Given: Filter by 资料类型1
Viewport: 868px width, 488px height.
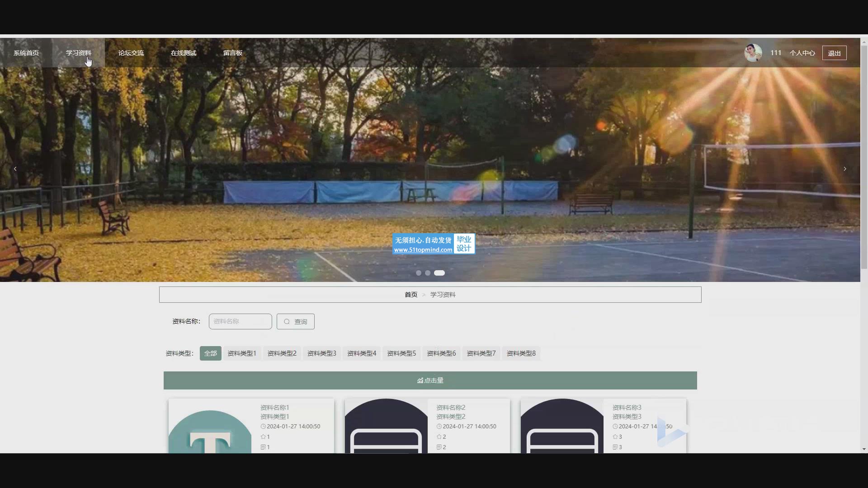Looking at the screenshot, I should (242, 353).
